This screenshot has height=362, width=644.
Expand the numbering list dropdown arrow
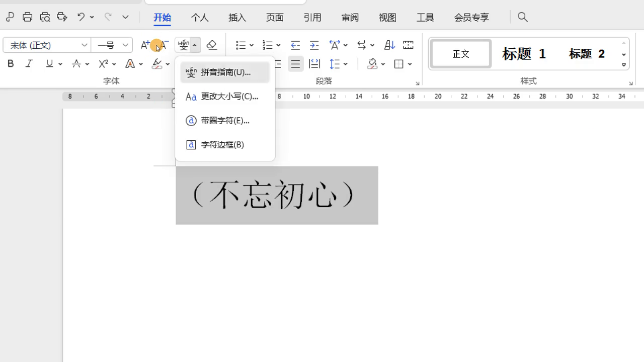[279, 46]
